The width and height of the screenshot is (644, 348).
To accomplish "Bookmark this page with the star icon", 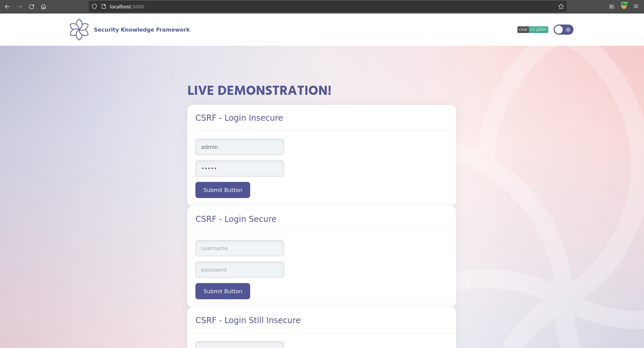I will click(x=561, y=7).
